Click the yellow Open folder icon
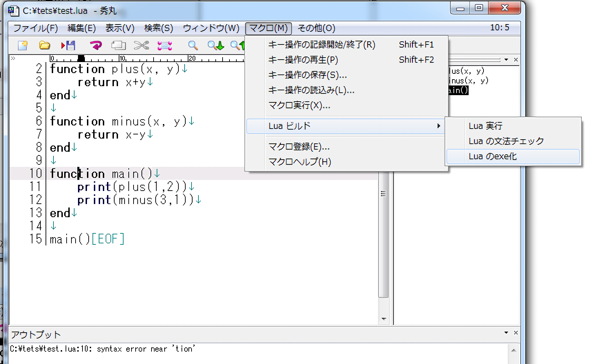Viewport: 597px width, 364px height. coord(45,45)
